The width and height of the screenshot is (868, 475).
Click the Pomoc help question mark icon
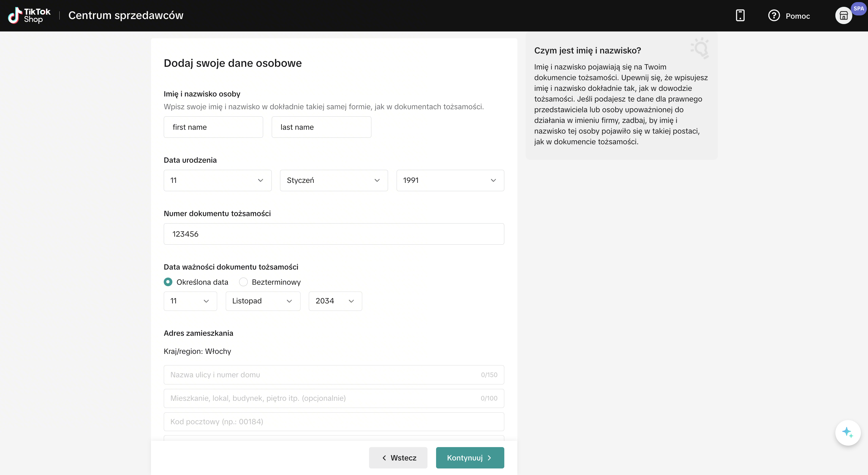(774, 15)
